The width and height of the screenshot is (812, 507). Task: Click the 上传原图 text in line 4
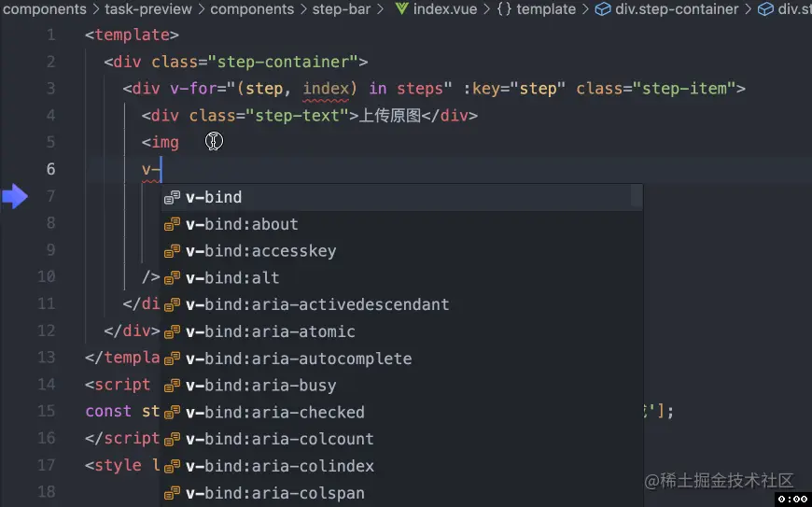point(389,115)
